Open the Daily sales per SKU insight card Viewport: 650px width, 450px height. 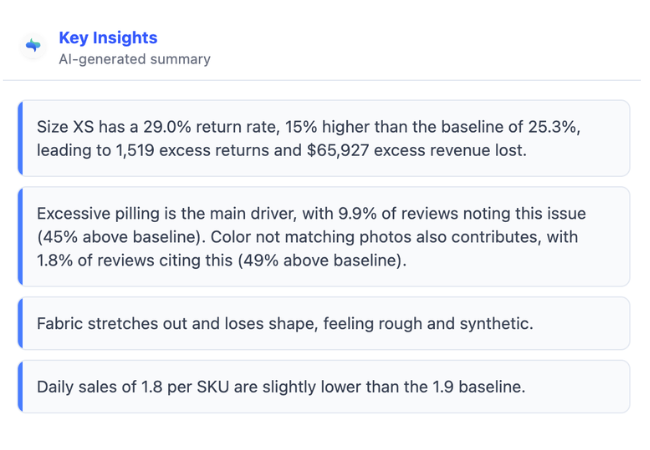[324, 387]
